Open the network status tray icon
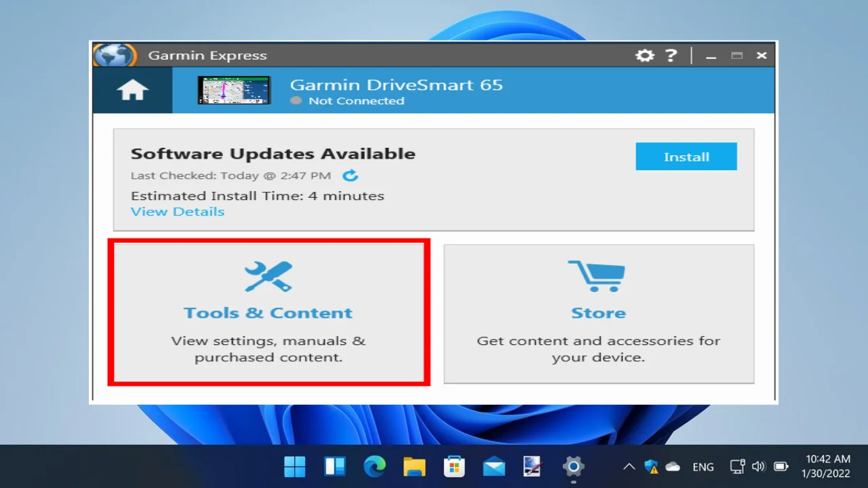Image resolution: width=868 pixels, height=488 pixels. 738,466
